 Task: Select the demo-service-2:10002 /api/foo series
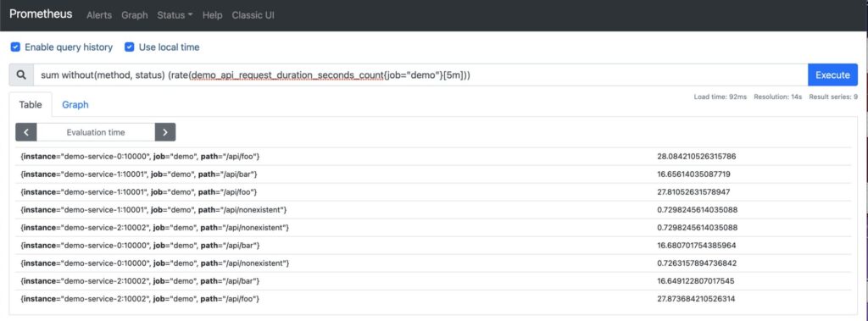[140, 299]
